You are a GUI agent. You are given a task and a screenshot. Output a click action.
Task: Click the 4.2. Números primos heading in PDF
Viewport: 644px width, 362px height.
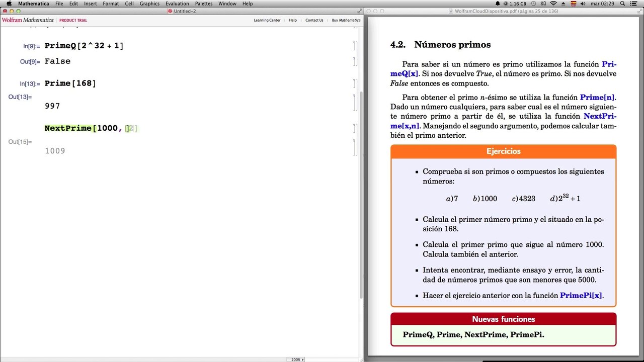coord(440,45)
